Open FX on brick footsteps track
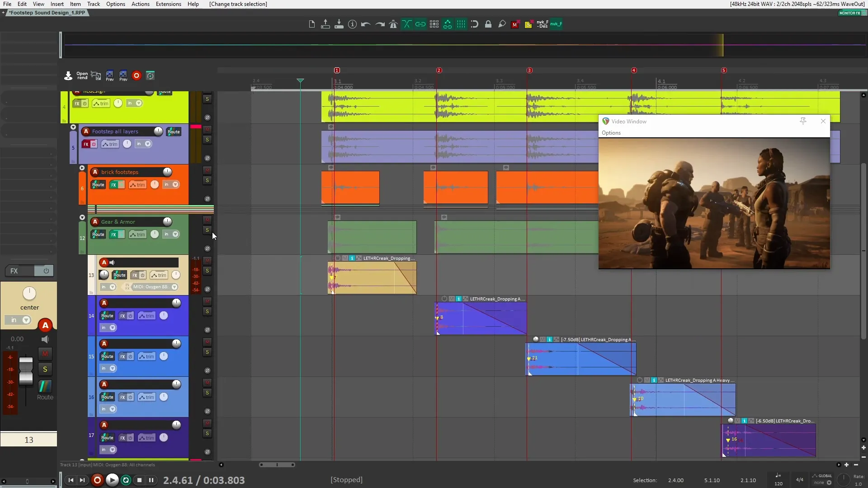This screenshot has height=488, width=868. [x=114, y=185]
